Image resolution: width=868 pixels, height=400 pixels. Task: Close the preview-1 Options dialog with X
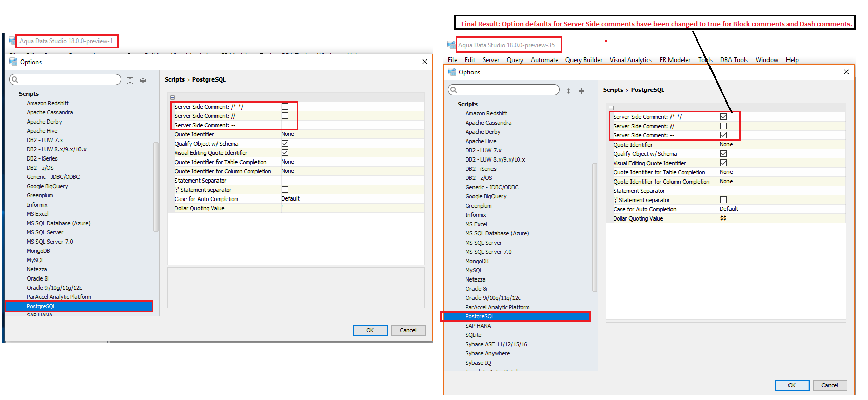[x=425, y=62]
